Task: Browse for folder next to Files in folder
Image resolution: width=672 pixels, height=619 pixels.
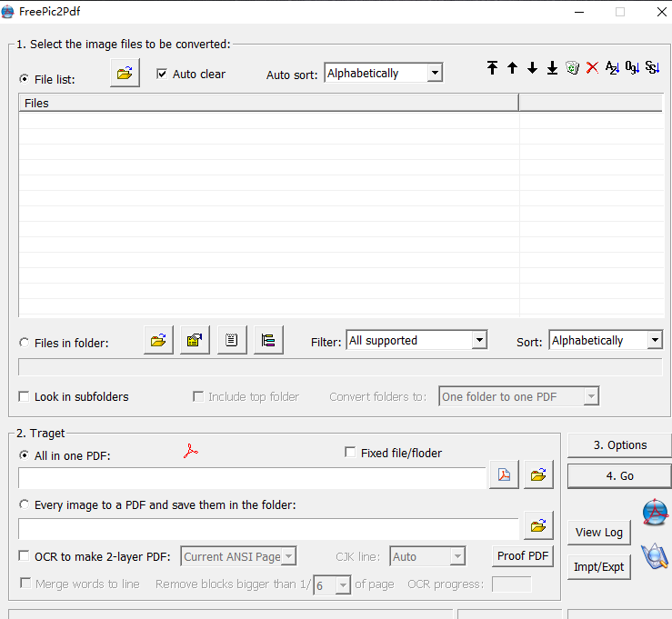Action: point(158,340)
